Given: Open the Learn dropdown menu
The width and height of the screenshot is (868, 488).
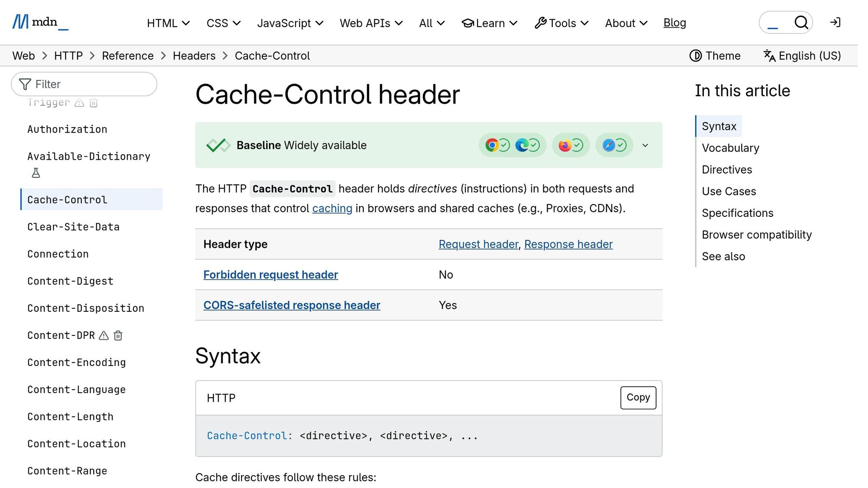Looking at the screenshot, I should click(x=490, y=23).
